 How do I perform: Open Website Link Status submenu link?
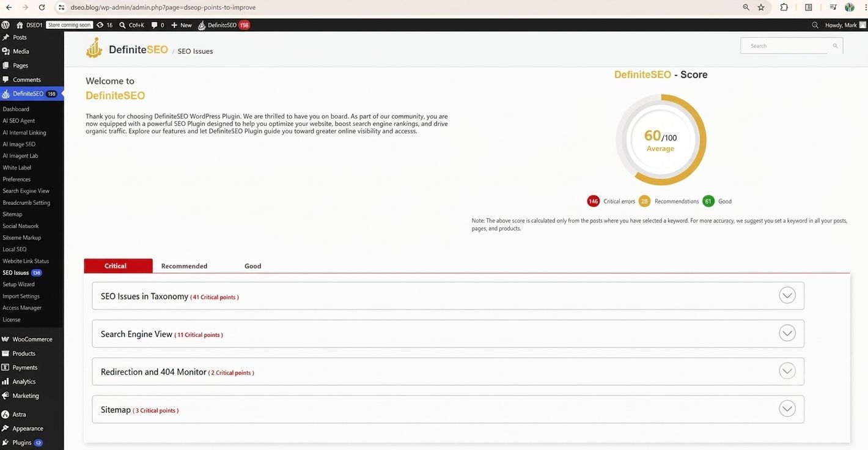(x=26, y=261)
